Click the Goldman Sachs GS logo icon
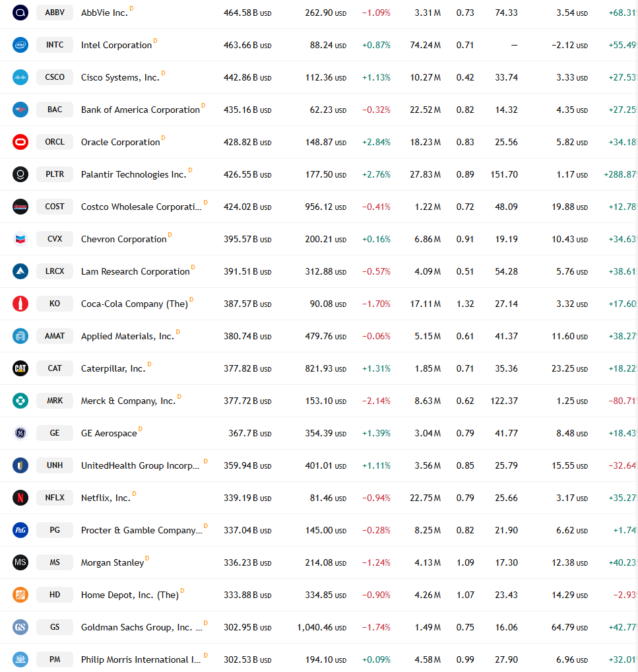The image size is (638, 672). [20, 627]
